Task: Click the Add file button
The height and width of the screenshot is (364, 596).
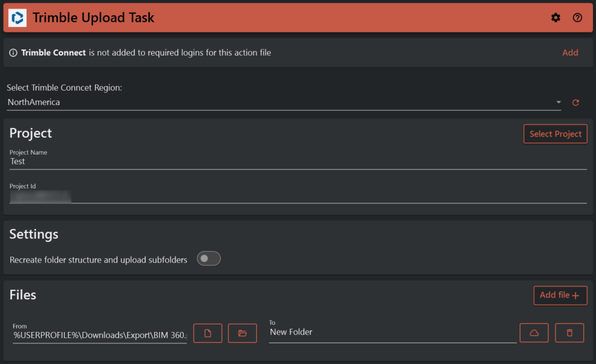Action: 560,295
